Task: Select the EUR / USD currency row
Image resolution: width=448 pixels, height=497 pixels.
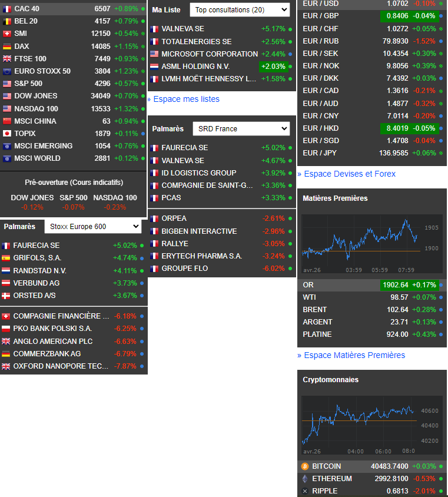Action: [372, 4]
